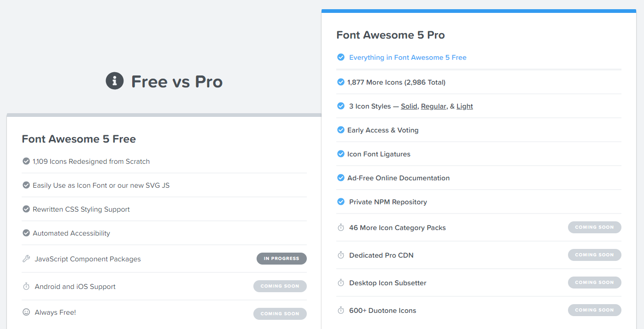Click Coming Soon badge for Always Free!
This screenshot has width=644, height=329.
coord(280,314)
